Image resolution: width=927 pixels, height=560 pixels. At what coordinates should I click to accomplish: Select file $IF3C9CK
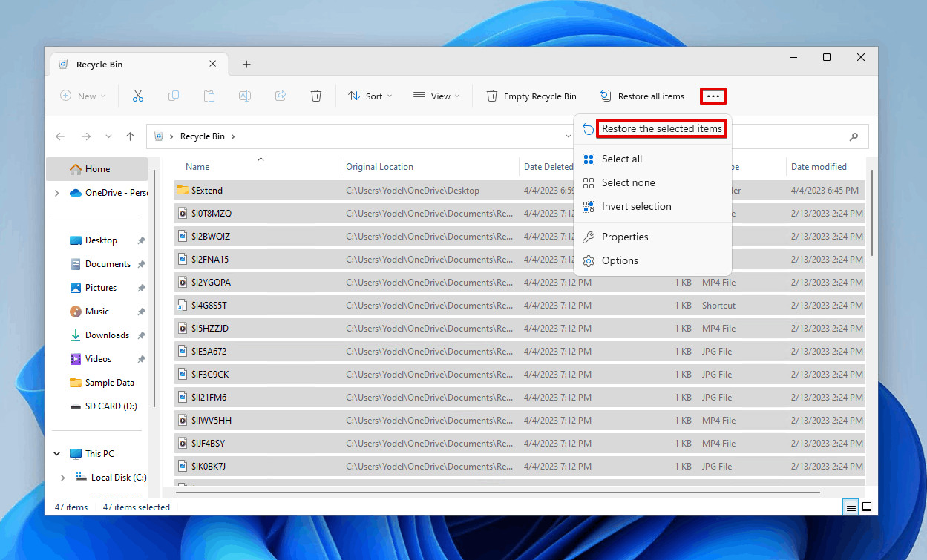click(x=520, y=374)
